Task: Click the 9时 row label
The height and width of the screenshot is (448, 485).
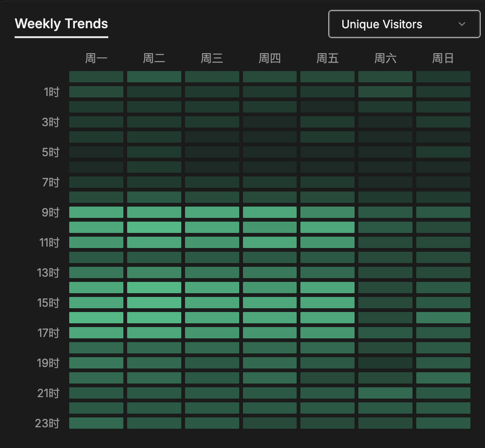Action: (x=51, y=212)
